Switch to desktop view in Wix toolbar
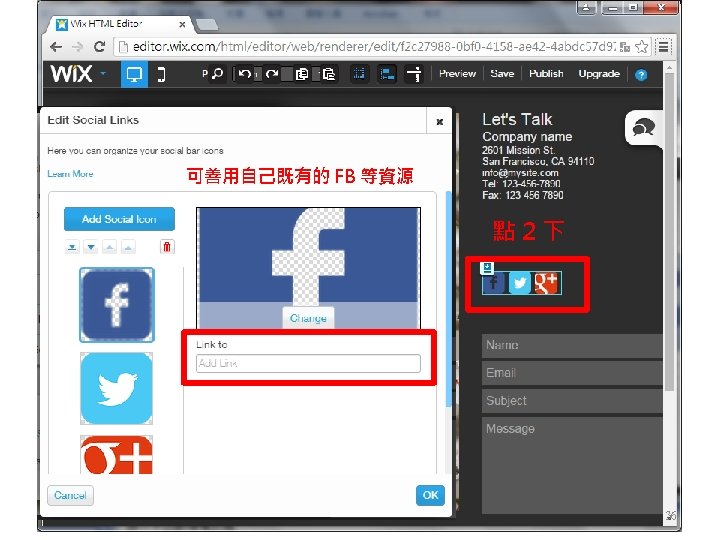 pyautogui.click(x=134, y=74)
